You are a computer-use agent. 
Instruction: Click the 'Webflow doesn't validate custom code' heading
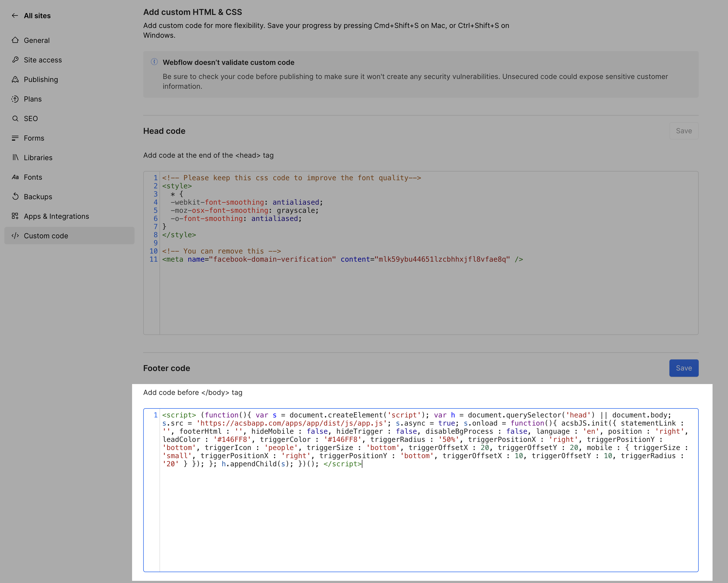229,62
